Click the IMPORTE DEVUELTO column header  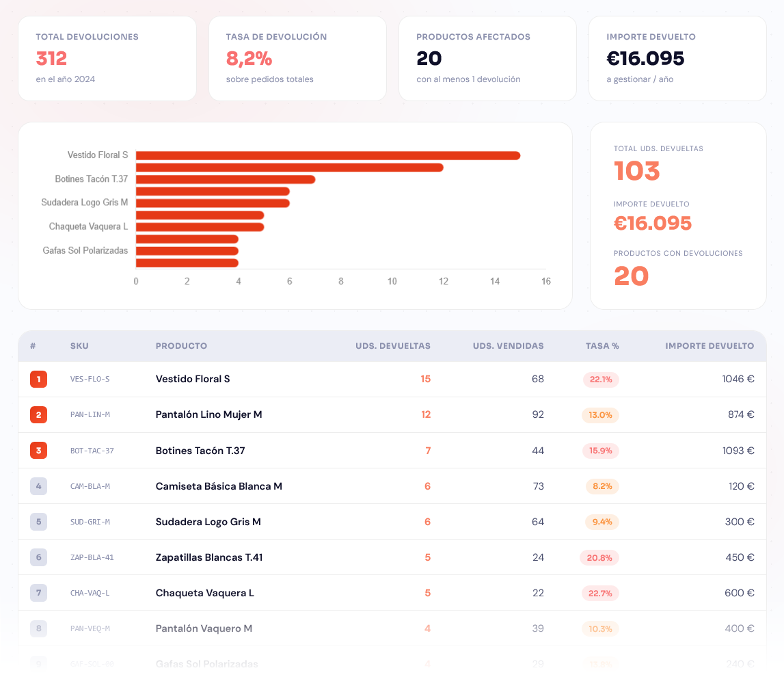click(x=709, y=346)
